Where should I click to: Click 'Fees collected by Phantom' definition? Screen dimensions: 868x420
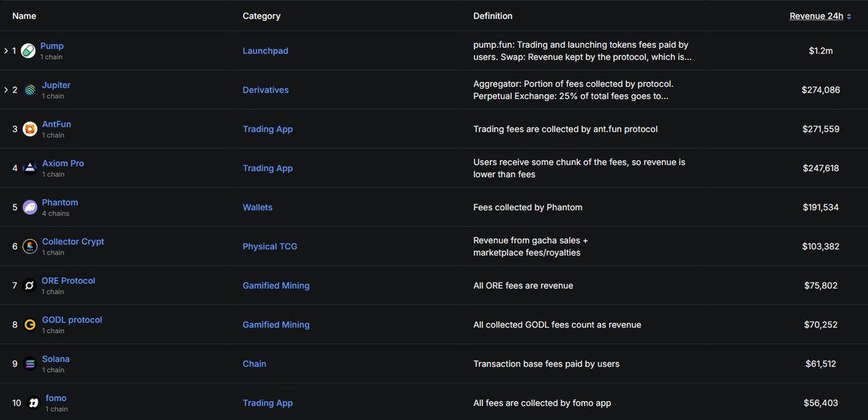[x=527, y=207]
